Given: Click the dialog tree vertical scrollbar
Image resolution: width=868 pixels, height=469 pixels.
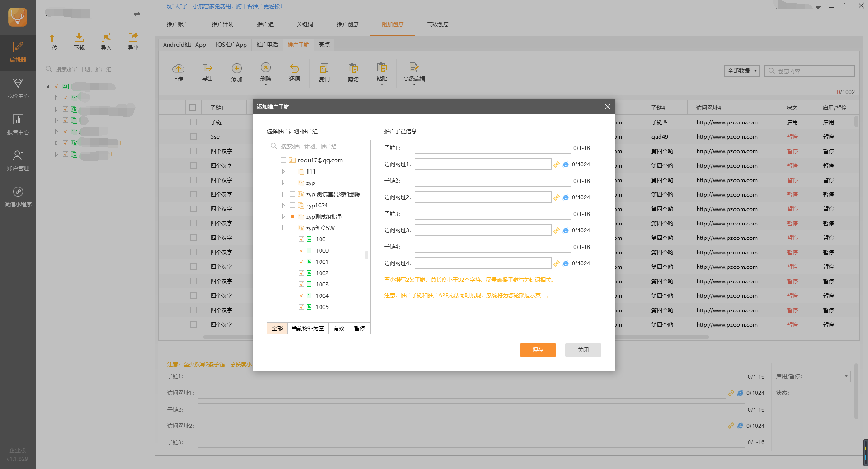Looking at the screenshot, I should (x=367, y=255).
